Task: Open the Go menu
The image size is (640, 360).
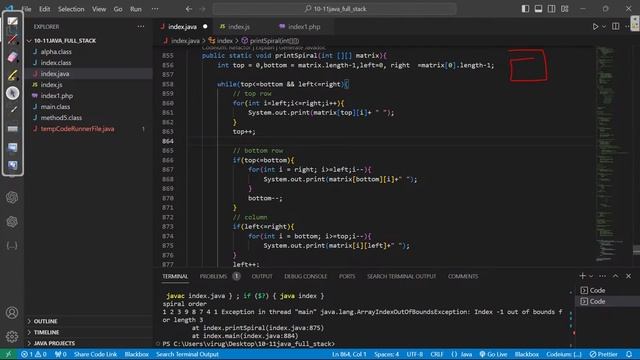Action: (x=118, y=9)
